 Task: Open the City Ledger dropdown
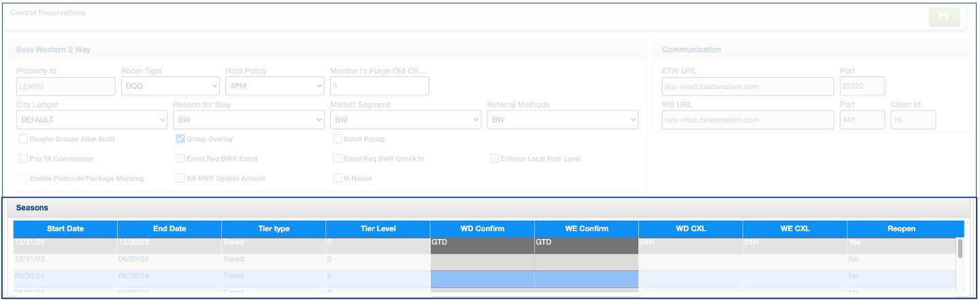pos(91,120)
